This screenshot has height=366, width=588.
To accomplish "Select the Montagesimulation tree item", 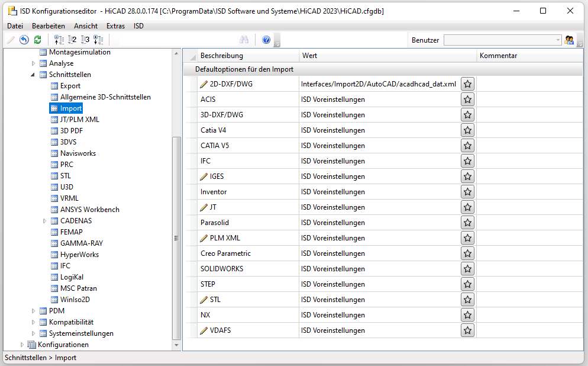I will click(79, 52).
